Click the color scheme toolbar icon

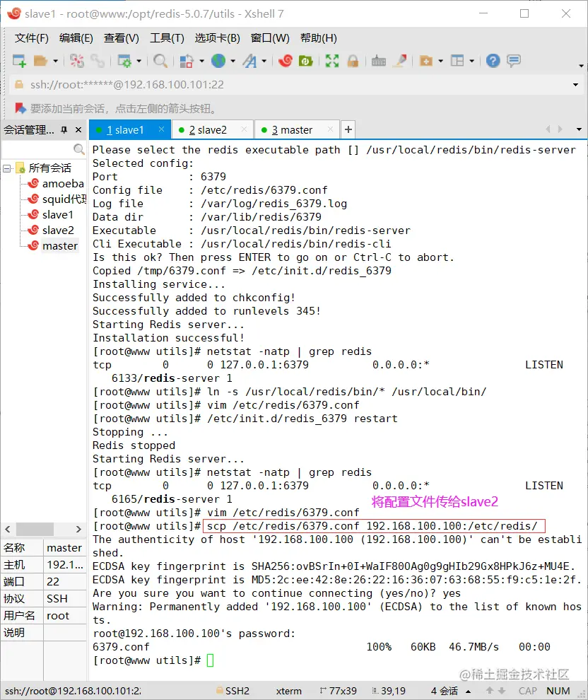(187, 61)
